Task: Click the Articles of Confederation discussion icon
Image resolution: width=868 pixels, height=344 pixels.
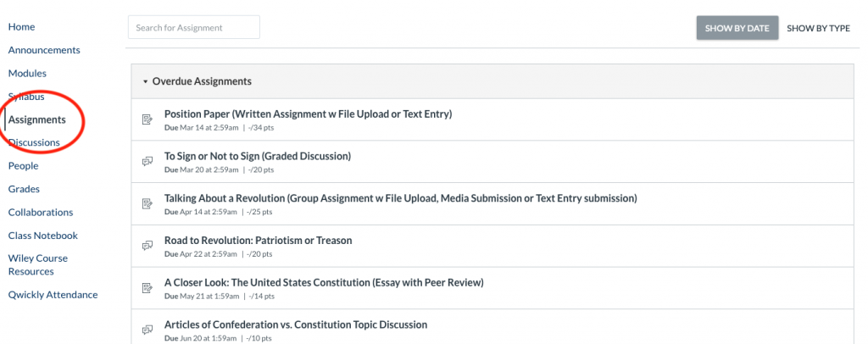Action: tap(147, 330)
